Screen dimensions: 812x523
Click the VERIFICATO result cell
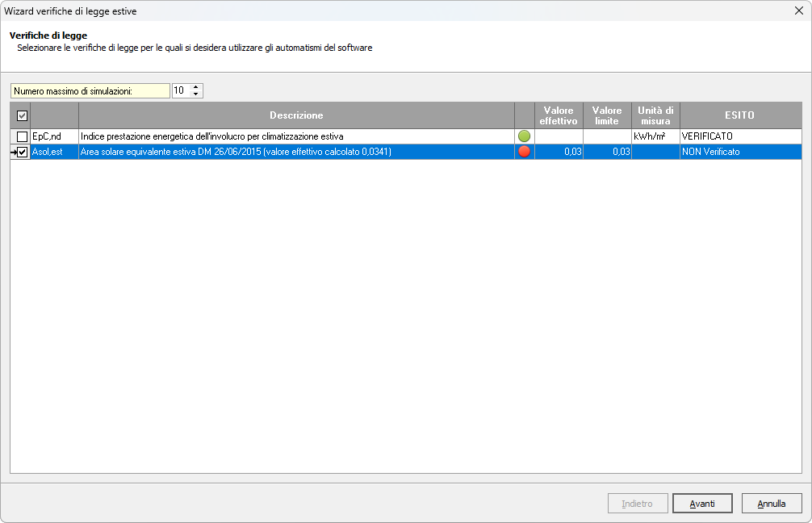click(740, 136)
